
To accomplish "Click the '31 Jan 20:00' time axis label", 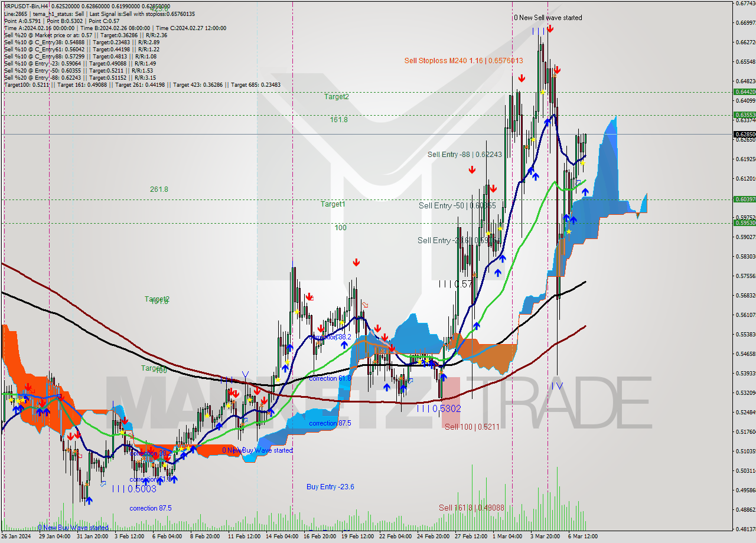I will (x=93, y=537).
